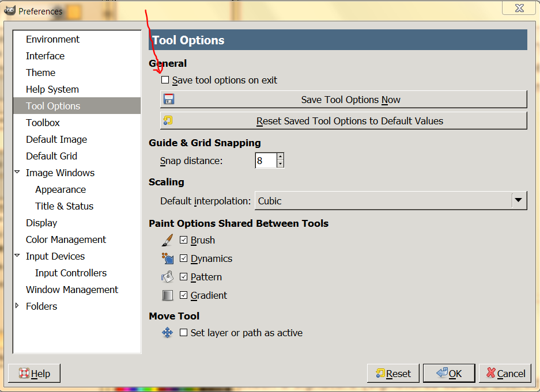The image size is (540, 392).
Task: Close the Preferences window
Action: coord(519,8)
